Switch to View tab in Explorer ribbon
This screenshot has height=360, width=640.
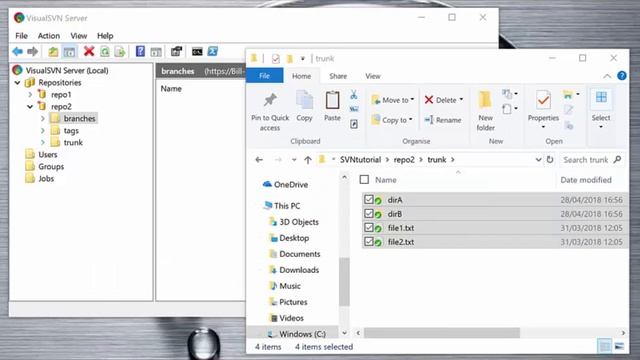pyautogui.click(x=373, y=76)
